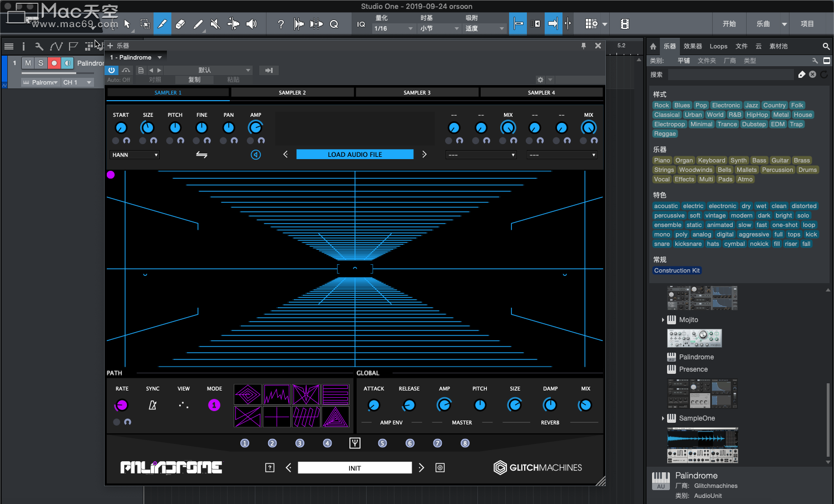Open the Loops browser tab
Viewport: 834px width, 504px height.
[x=718, y=46]
